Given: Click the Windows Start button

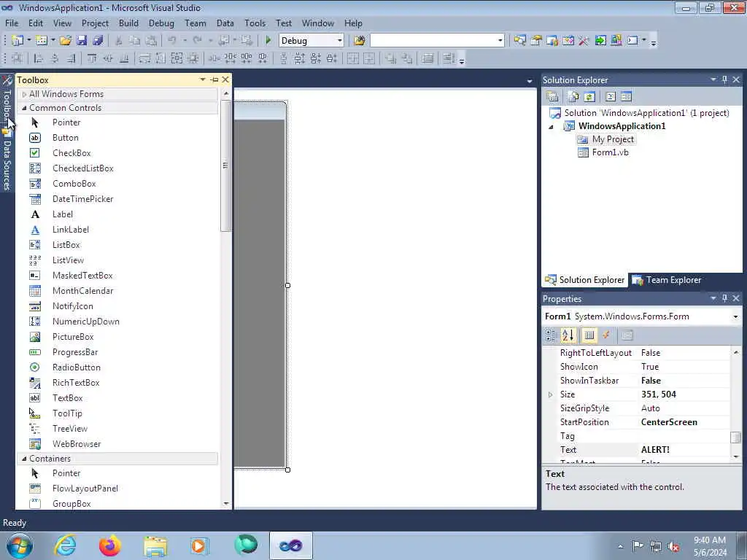Looking at the screenshot, I should (20, 545).
